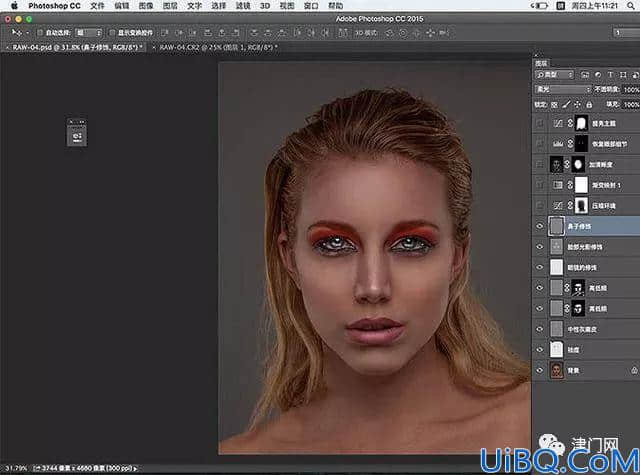Toggle lock transparent pixels icon
This screenshot has height=475, width=640.
554,105
